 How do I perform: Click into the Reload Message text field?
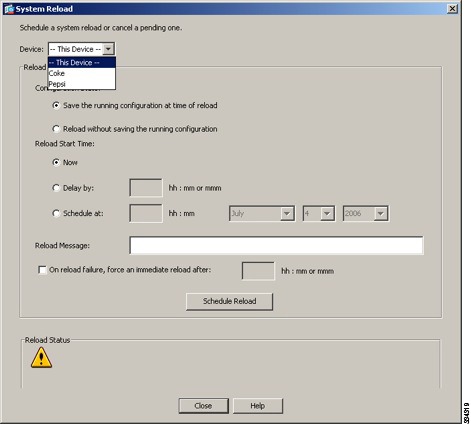click(x=276, y=246)
